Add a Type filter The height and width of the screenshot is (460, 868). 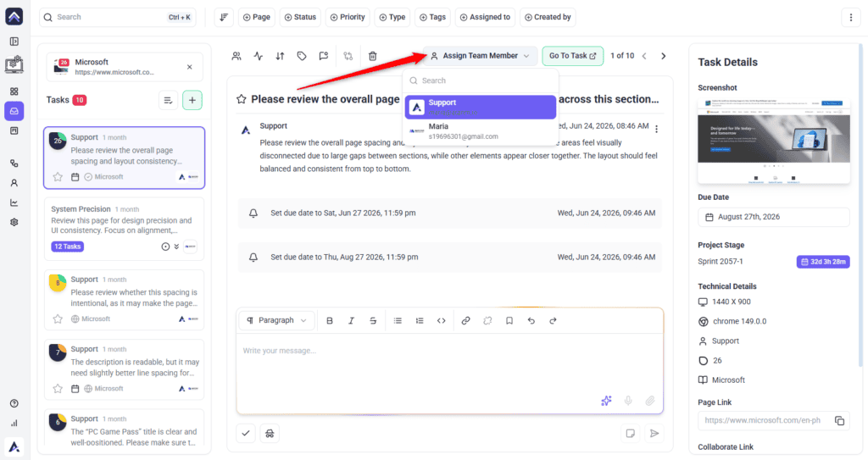tap(392, 17)
